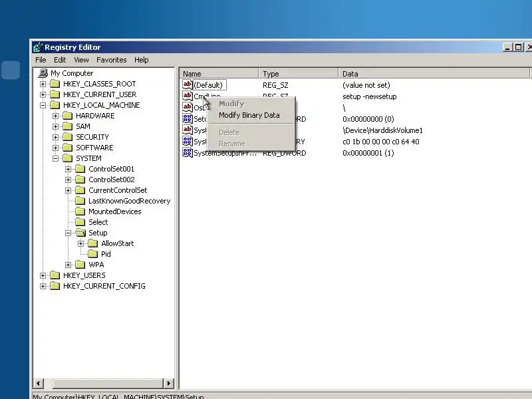Open the View menu
This screenshot has width=532, height=399.
[x=81, y=60]
